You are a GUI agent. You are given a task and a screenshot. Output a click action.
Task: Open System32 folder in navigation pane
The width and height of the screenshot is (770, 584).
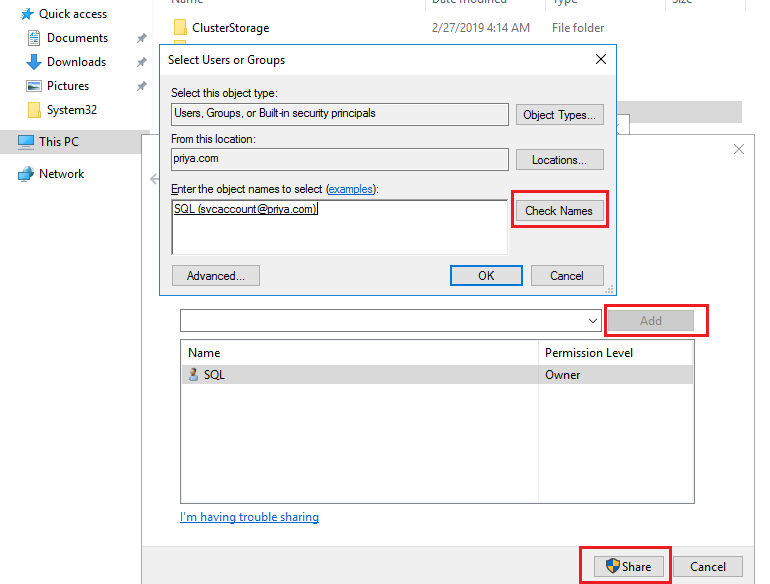click(72, 110)
